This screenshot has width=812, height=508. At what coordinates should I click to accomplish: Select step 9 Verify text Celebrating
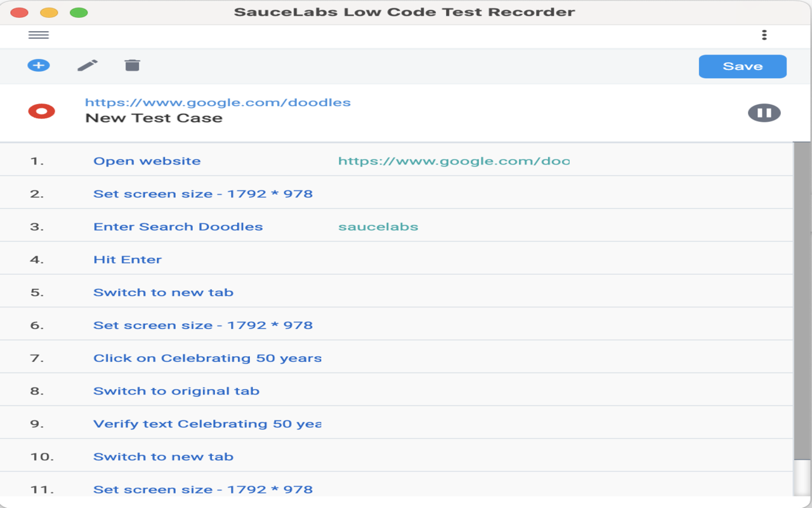[207, 424]
